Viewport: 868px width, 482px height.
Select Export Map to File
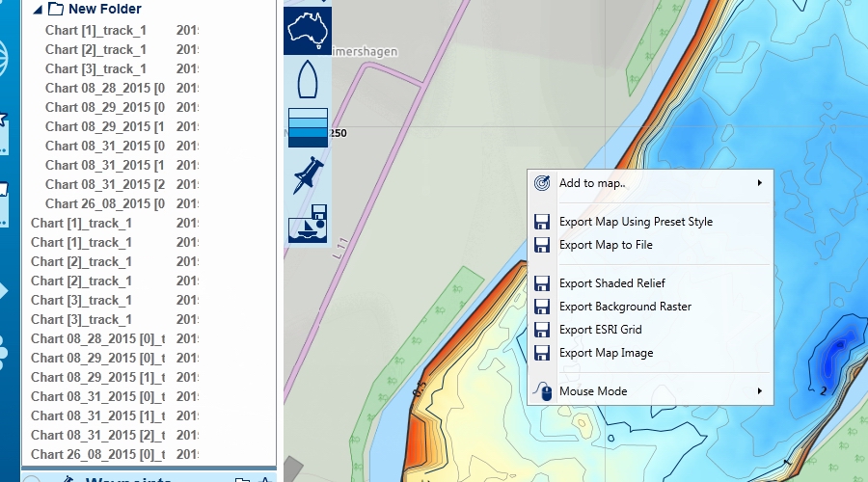pyautogui.click(x=606, y=245)
